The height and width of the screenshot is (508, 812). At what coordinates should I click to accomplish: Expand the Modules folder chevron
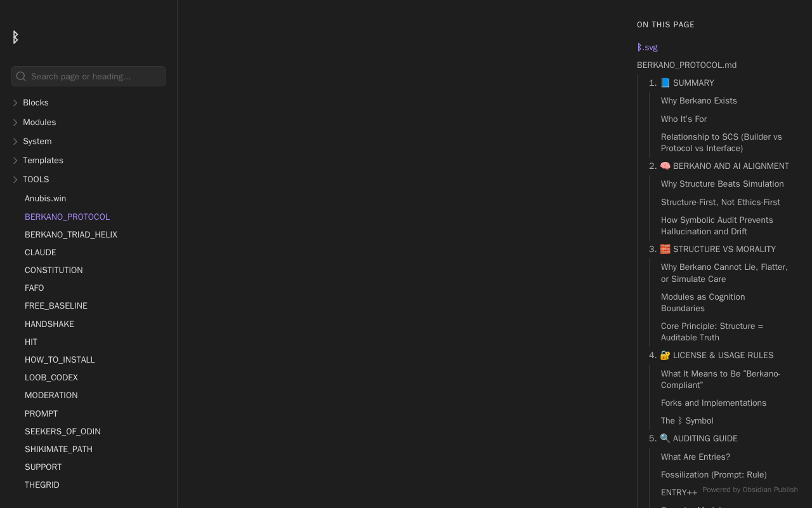point(15,123)
